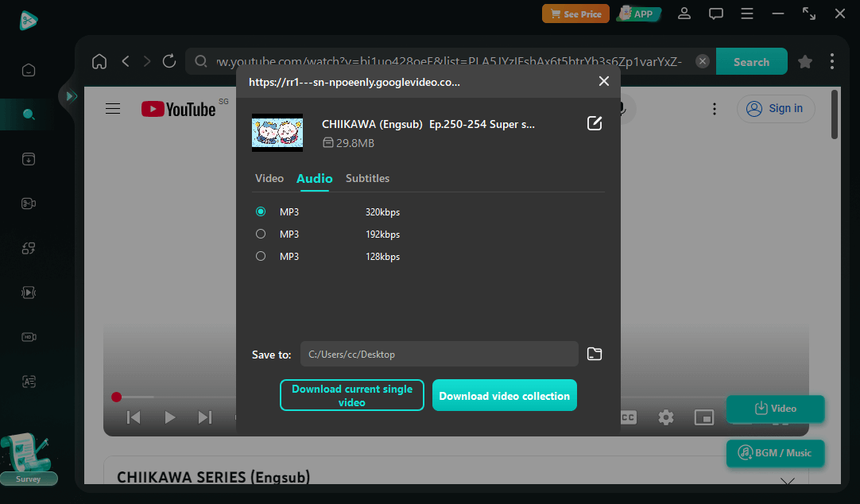Toggle miniplayer mode icon
The height and width of the screenshot is (504, 860).
(703, 417)
